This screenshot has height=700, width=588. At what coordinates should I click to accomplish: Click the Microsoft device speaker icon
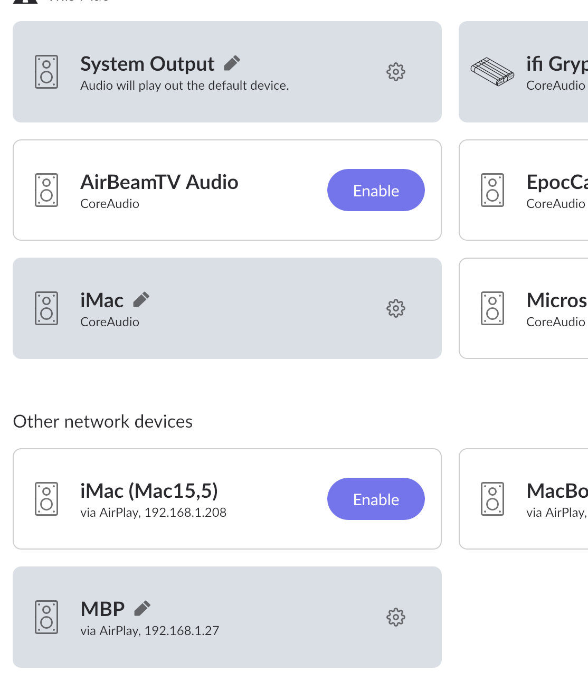(x=492, y=308)
